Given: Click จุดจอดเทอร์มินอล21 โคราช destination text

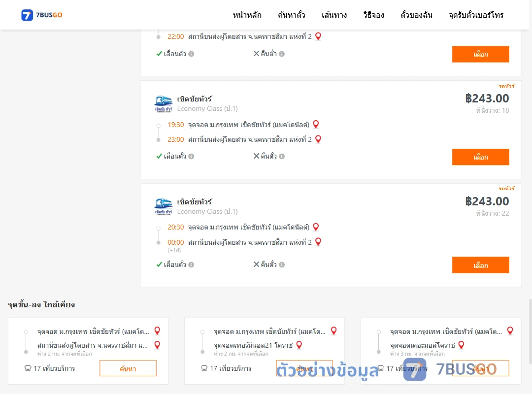Looking at the screenshot, I should (x=253, y=345).
